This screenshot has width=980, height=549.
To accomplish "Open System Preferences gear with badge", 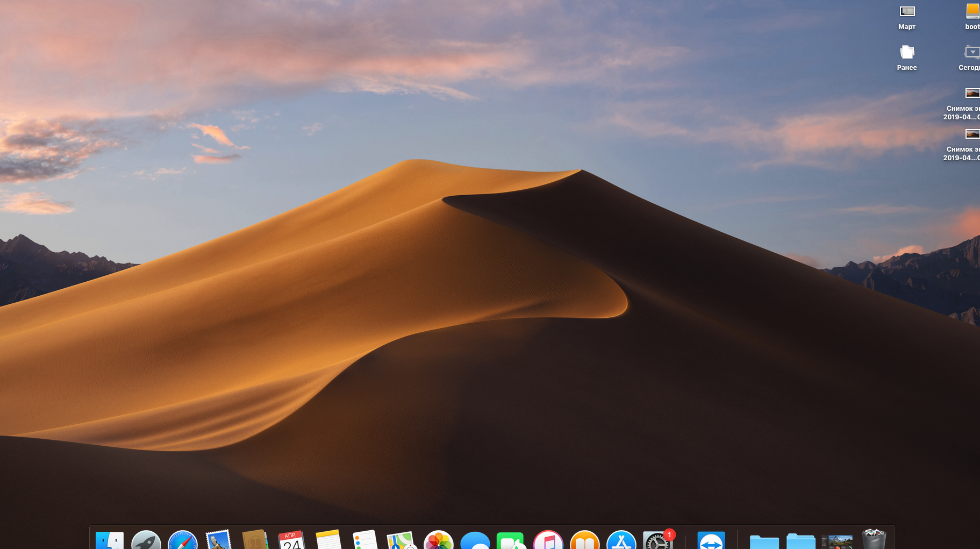I will [658, 540].
